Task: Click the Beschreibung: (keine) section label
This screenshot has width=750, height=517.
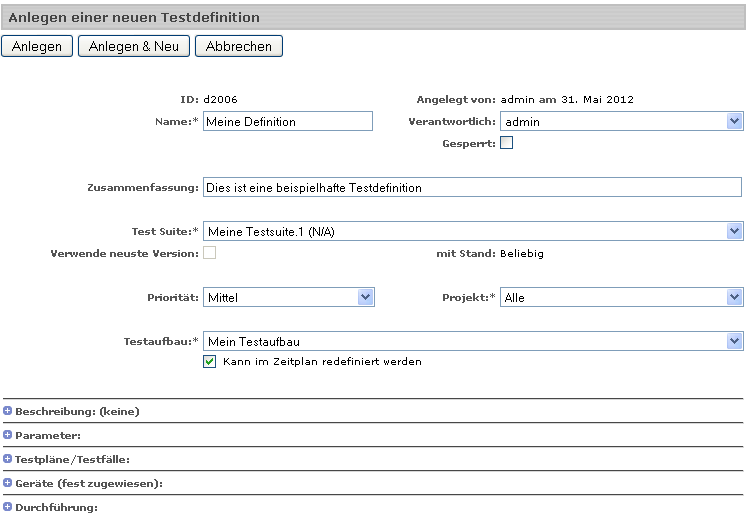Action: point(77,411)
